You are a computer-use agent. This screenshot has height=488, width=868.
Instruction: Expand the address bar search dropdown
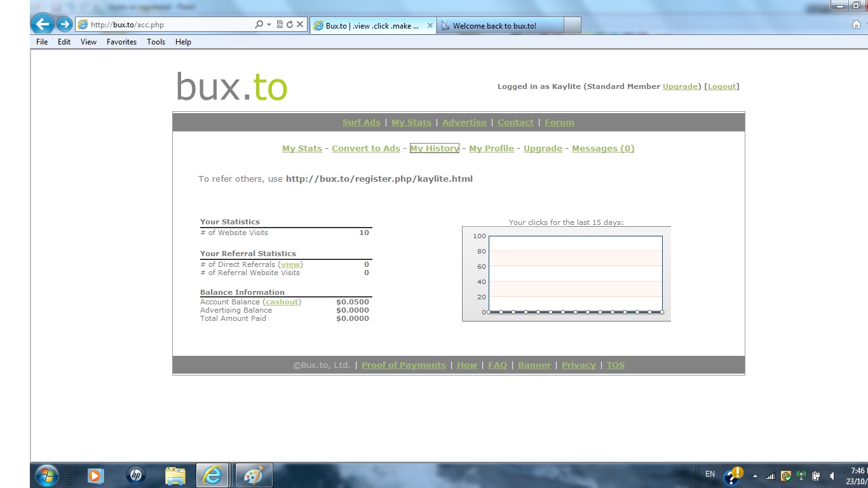269,25
